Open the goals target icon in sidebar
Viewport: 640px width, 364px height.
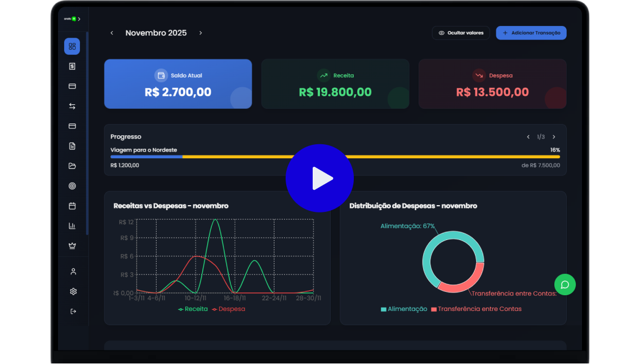(72, 186)
